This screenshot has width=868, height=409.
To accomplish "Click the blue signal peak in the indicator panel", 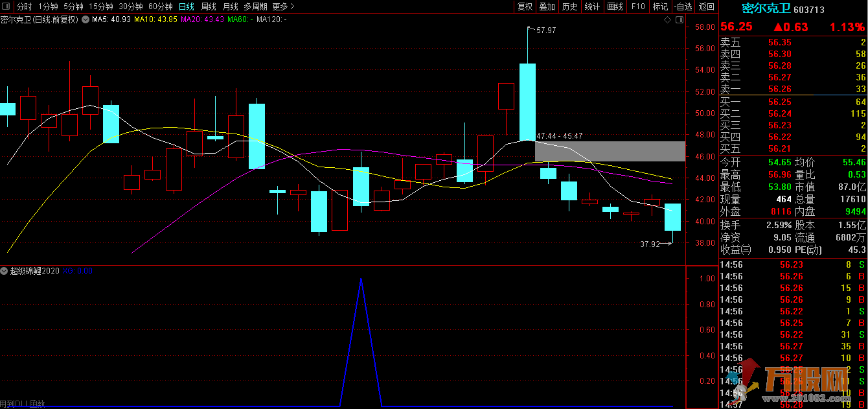I will 361,279.
